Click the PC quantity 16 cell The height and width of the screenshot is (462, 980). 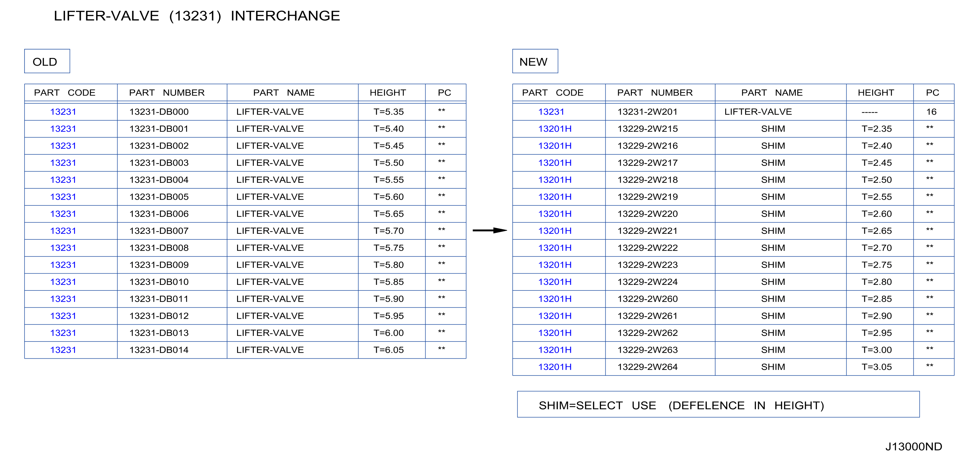[x=931, y=112]
